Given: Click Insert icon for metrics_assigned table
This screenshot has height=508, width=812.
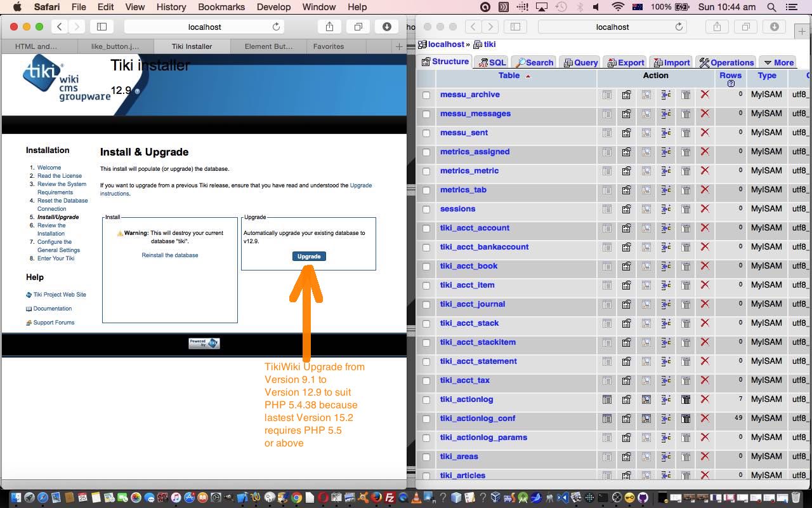Looking at the screenshot, I should [x=666, y=152].
